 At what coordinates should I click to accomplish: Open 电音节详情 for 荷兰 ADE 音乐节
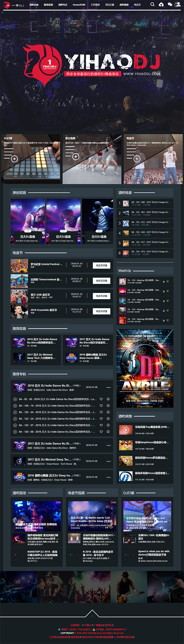pyautogui.click(x=102, y=296)
